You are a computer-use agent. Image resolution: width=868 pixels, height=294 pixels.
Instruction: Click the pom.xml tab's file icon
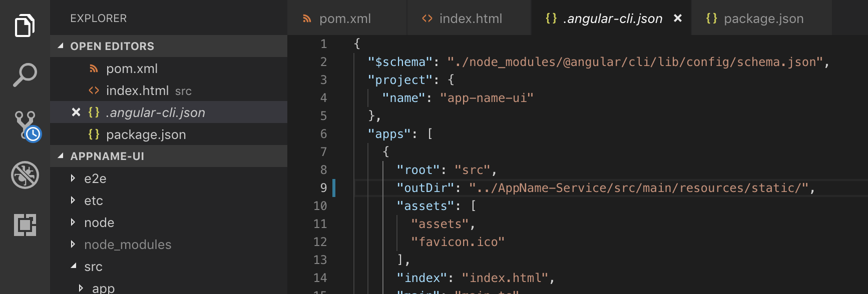(x=307, y=19)
